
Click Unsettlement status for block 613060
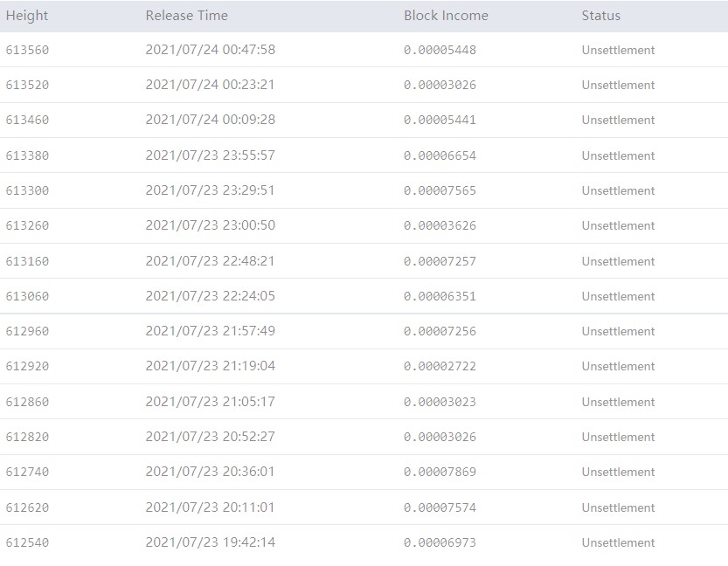click(x=618, y=296)
